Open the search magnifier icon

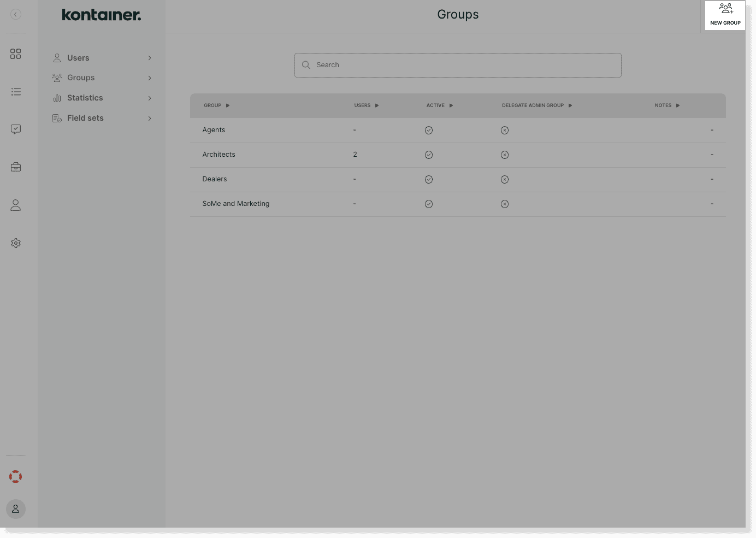[306, 65]
